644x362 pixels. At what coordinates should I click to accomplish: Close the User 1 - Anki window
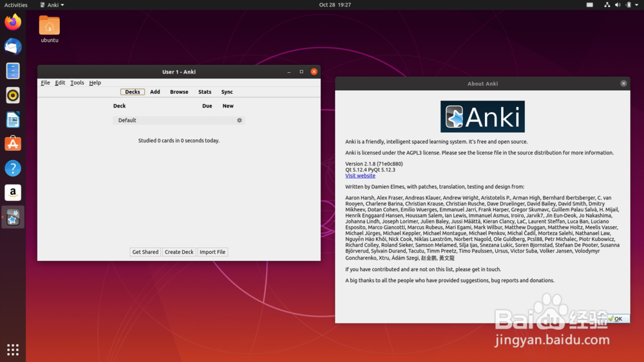[x=314, y=72]
